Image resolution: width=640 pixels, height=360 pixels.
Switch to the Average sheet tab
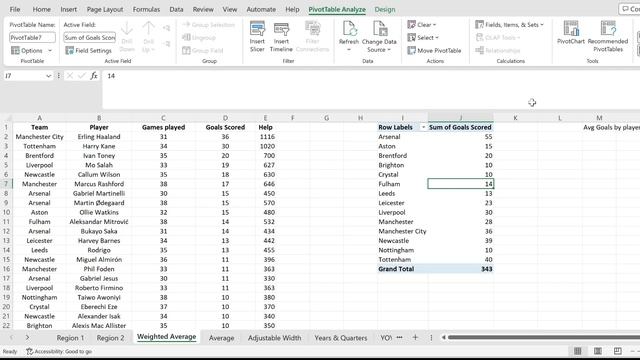point(221,338)
